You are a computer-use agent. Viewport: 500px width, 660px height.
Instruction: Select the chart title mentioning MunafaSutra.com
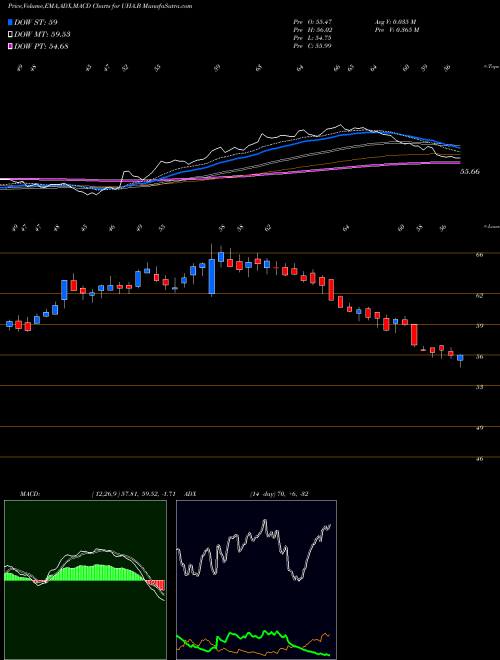(x=100, y=6)
